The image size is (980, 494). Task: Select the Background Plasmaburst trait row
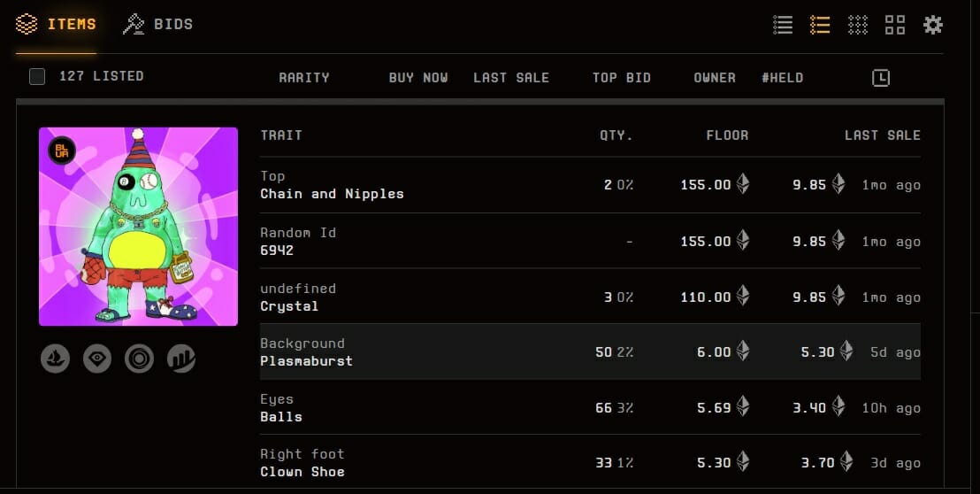(306, 352)
